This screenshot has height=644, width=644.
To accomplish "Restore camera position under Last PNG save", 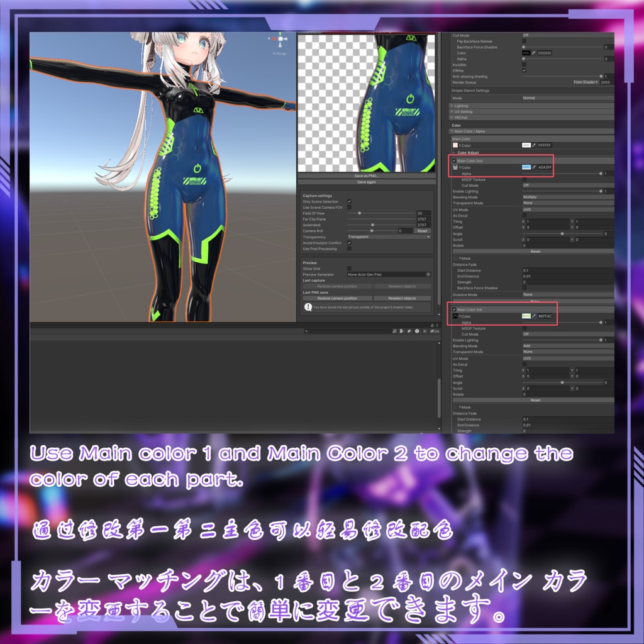I will [337, 299].
